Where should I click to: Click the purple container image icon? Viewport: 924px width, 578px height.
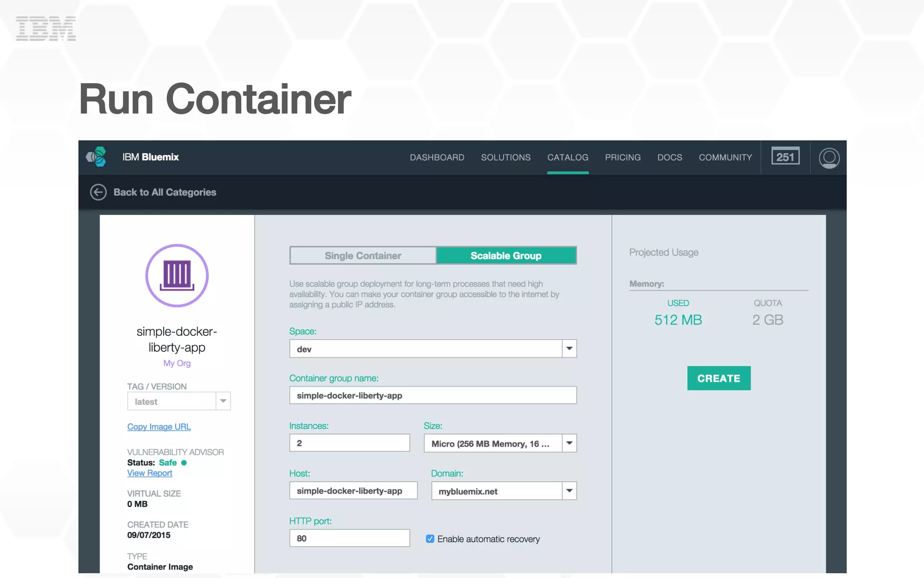point(177,275)
